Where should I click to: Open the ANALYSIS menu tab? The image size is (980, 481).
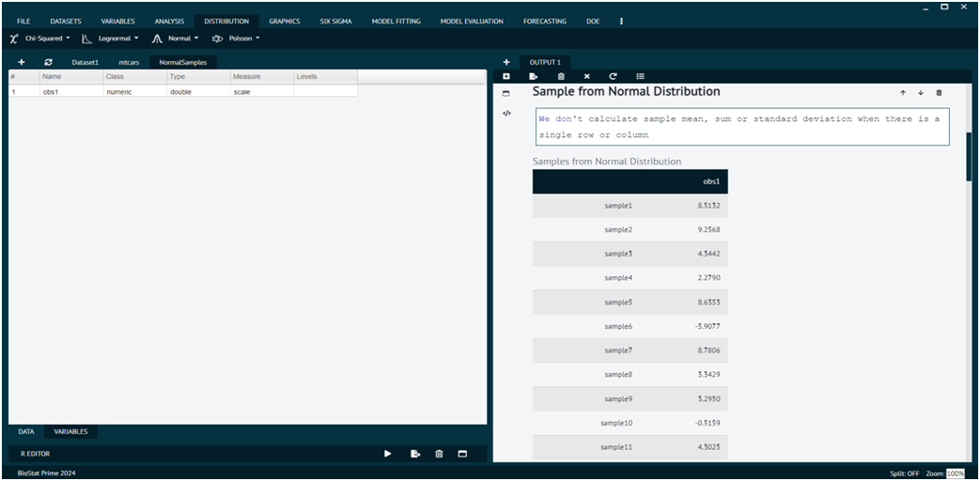tap(169, 22)
